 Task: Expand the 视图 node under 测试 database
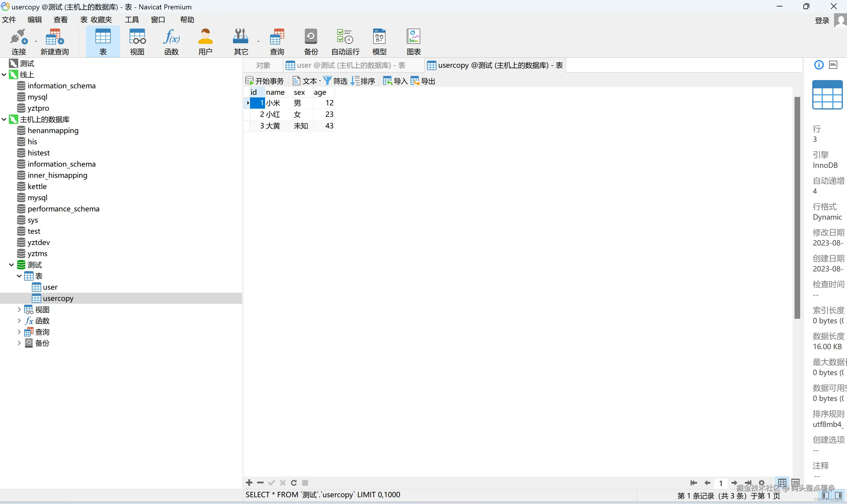[x=19, y=309]
